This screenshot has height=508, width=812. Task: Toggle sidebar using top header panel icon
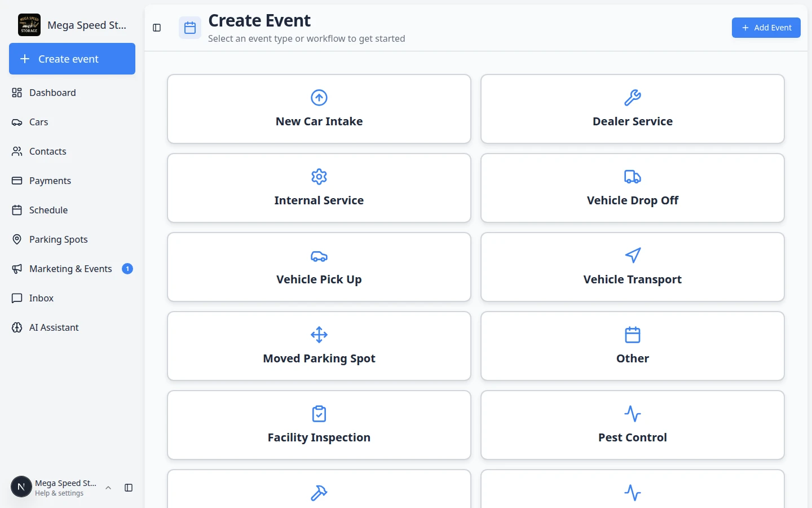pyautogui.click(x=157, y=28)
